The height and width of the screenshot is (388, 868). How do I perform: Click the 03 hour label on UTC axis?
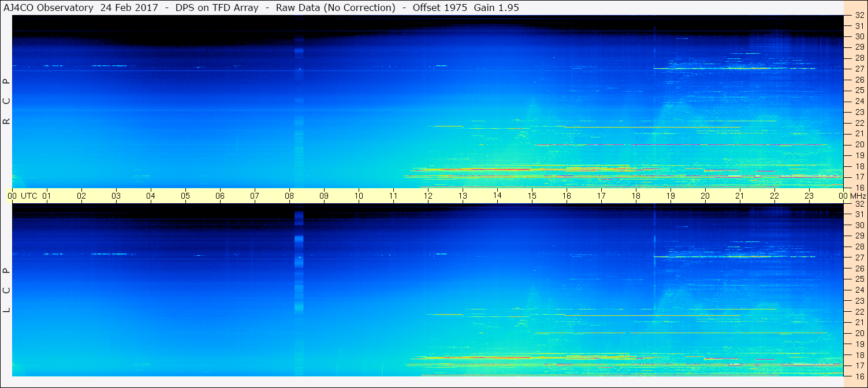coord(116,196)
